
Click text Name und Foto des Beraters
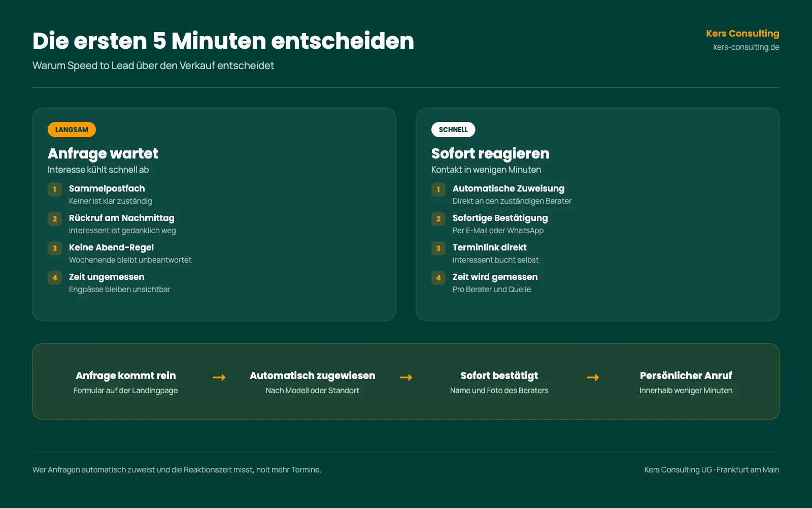[x=499, y=391]
